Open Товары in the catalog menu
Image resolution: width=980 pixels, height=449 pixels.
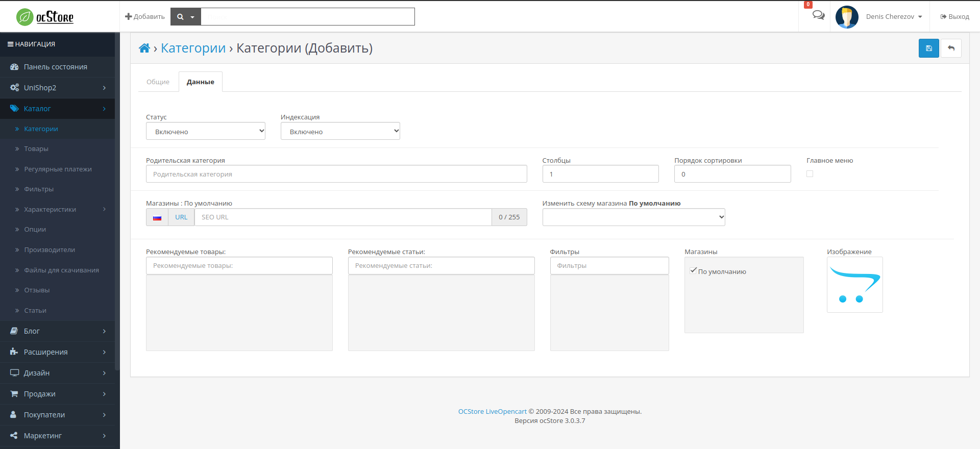pos(36,149)
